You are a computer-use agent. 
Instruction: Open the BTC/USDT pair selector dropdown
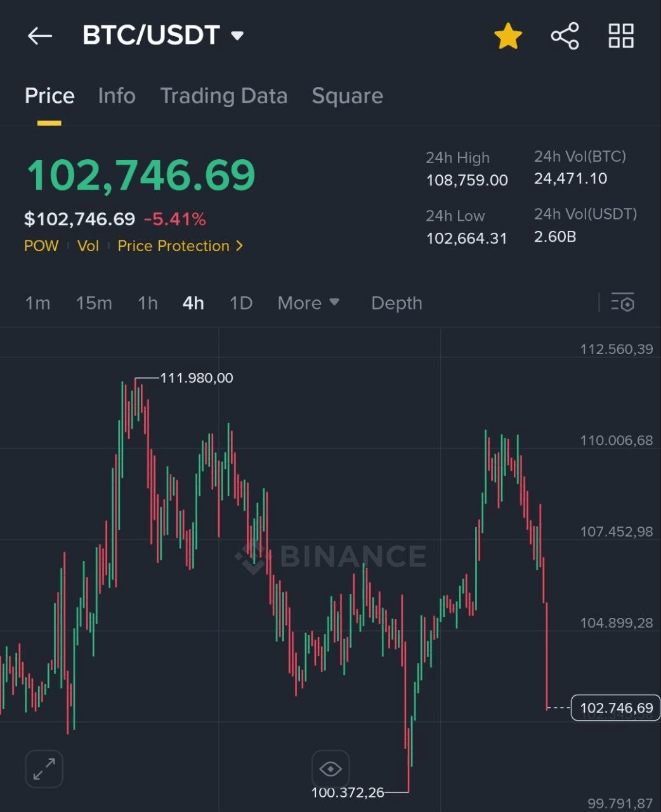pos(163,36)
